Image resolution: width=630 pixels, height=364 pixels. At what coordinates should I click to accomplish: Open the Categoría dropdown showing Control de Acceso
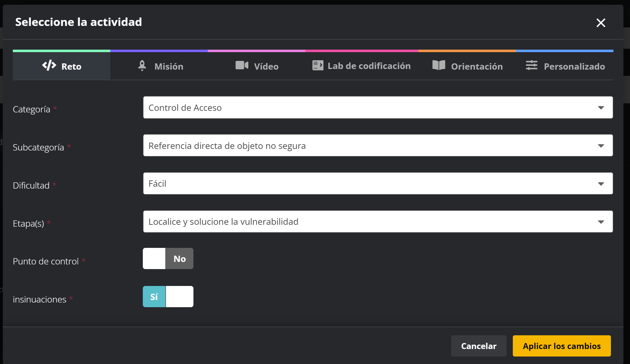point(378,107)
